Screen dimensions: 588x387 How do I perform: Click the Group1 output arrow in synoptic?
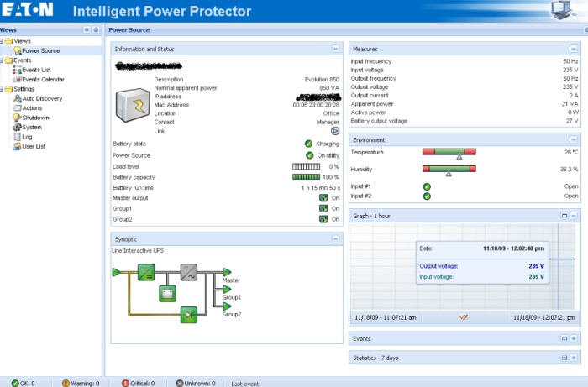(227, 290)
